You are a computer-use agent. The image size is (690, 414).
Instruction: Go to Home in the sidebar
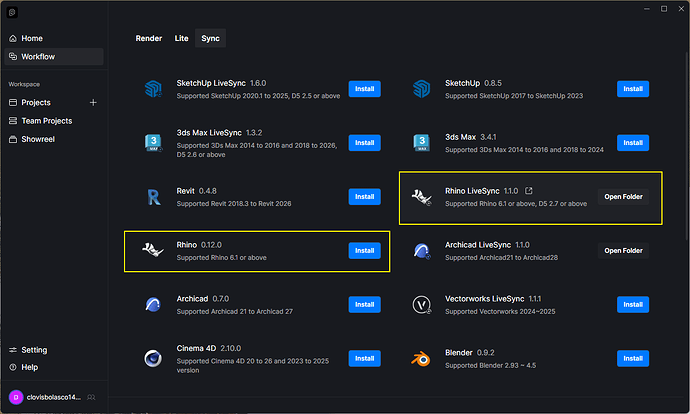coord(54,38)
